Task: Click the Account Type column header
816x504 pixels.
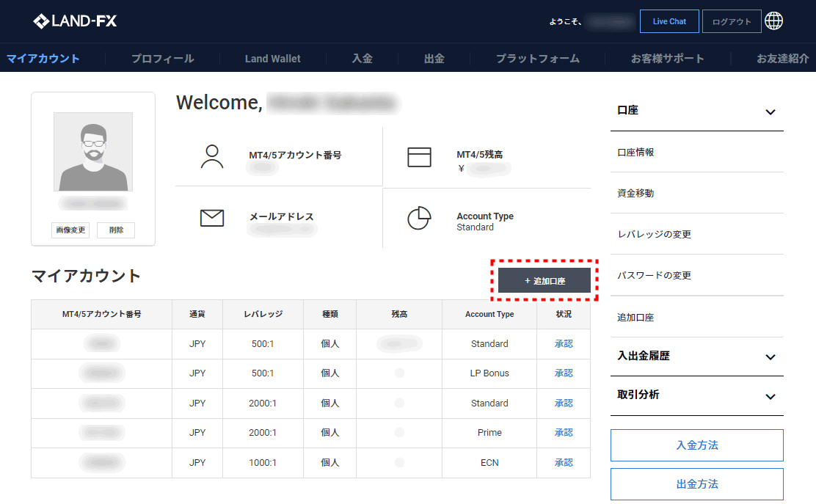Action: (489, 314)
